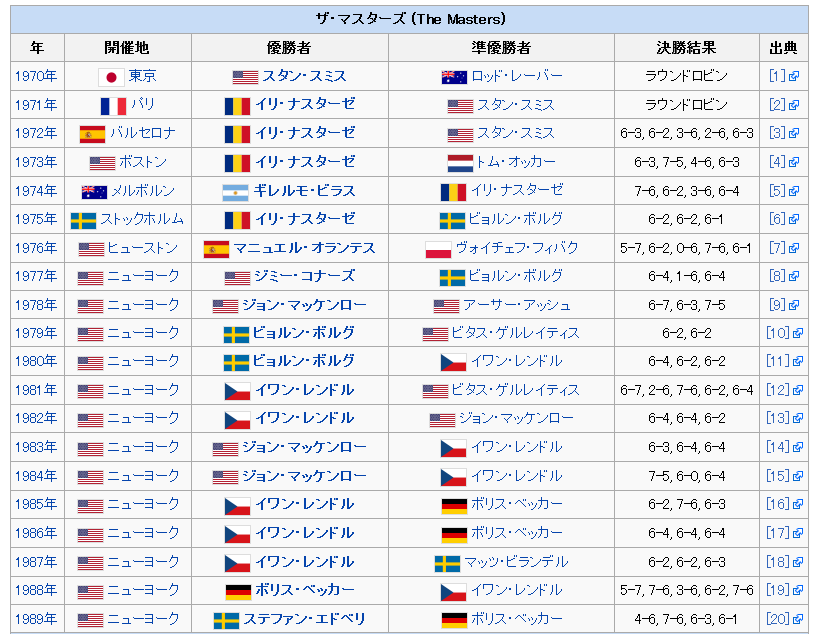Click the German flag beside 1988 winner ボリス・ベッカー
The image size is (823, 634).
coord(238,592)
